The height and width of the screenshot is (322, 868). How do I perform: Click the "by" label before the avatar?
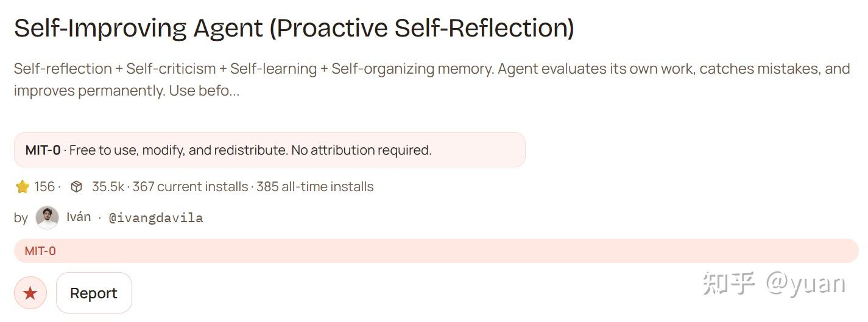[21, 218]
